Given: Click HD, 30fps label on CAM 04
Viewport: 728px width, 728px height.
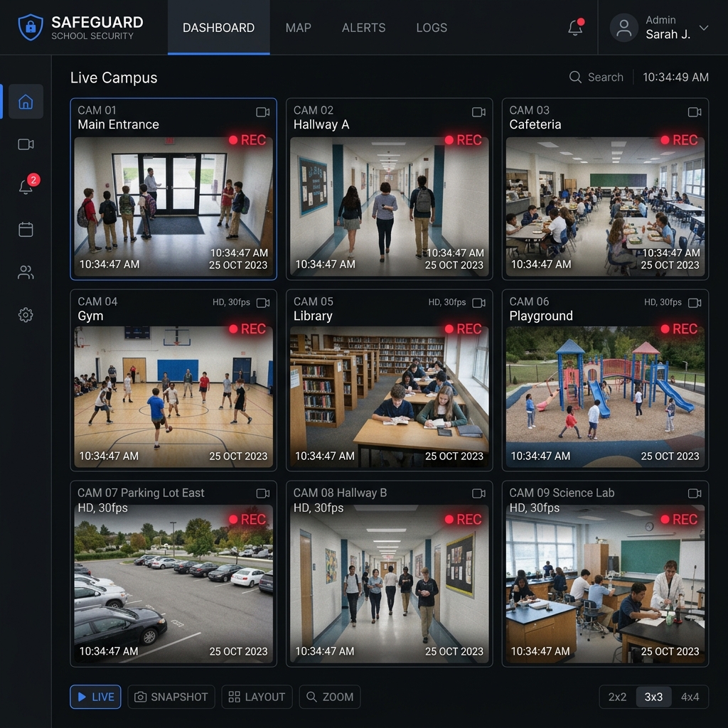Looking at the screenshot, I should click(x=231, y=302).
